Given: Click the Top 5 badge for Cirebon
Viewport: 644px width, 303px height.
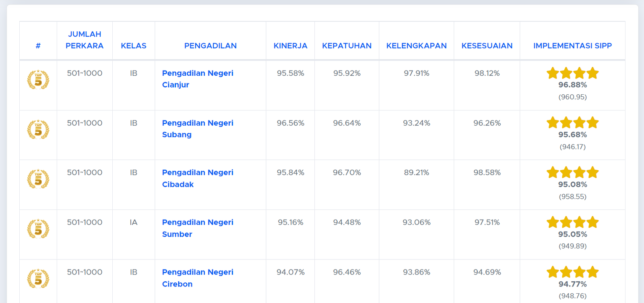Looking at the screenshot, I should [38, 278].
